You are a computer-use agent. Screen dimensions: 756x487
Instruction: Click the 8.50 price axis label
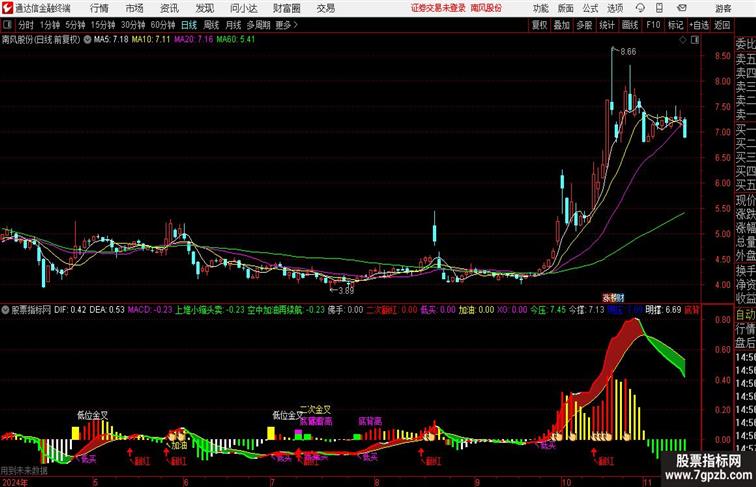pyautogui.click(x=723, y=56)
